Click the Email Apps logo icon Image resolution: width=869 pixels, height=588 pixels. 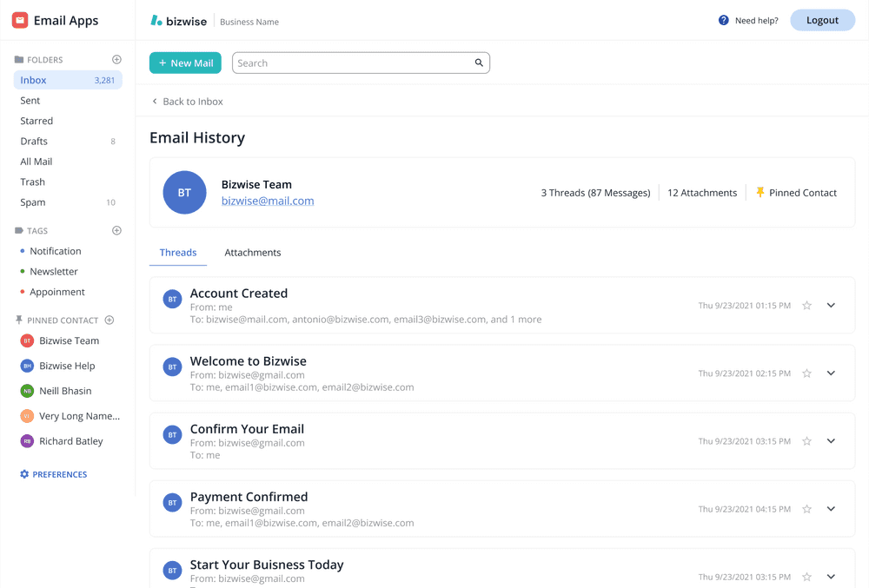[x=19, y=19]
